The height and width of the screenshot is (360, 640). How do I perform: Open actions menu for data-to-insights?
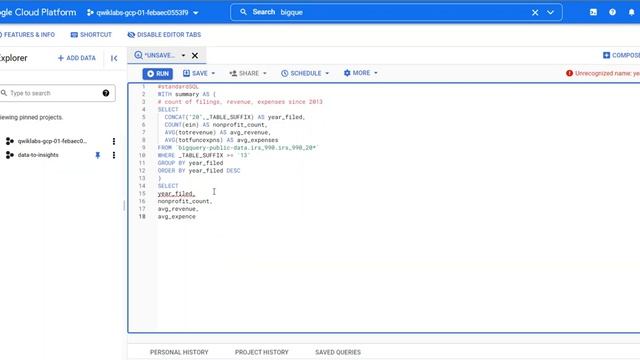[114, 155]
